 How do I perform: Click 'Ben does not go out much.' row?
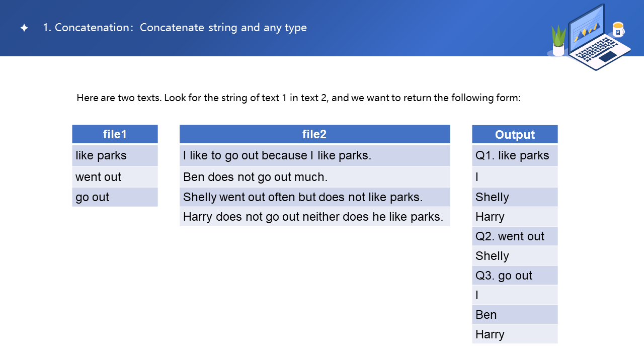click(x=314, y=177)
